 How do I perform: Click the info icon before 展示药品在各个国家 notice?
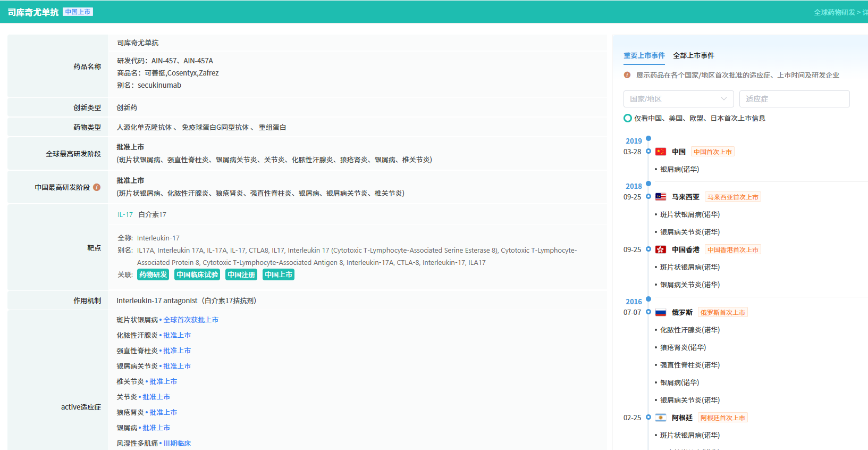click(627, 75)
